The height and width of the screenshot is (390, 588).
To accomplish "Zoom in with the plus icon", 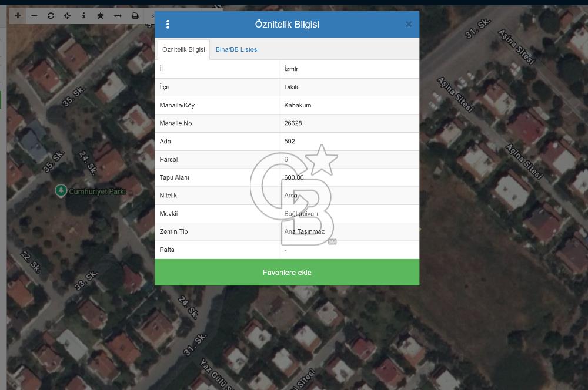I will tap(18, 16).
